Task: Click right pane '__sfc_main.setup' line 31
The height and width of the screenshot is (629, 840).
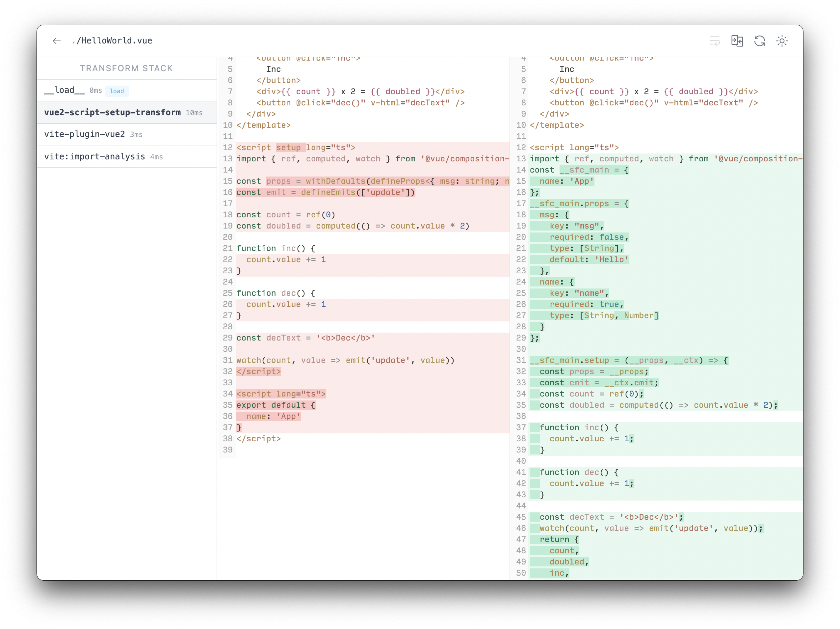Action: click(629, 361)
